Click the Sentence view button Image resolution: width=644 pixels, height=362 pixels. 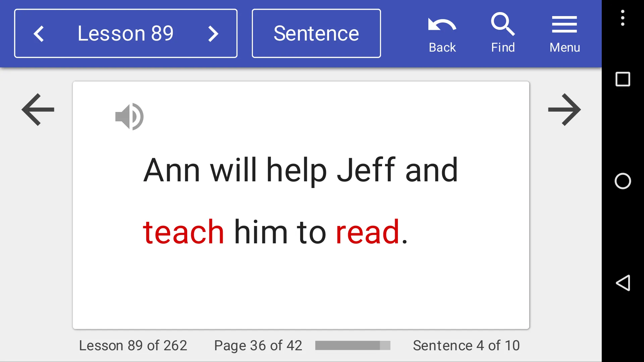[316, 34]
